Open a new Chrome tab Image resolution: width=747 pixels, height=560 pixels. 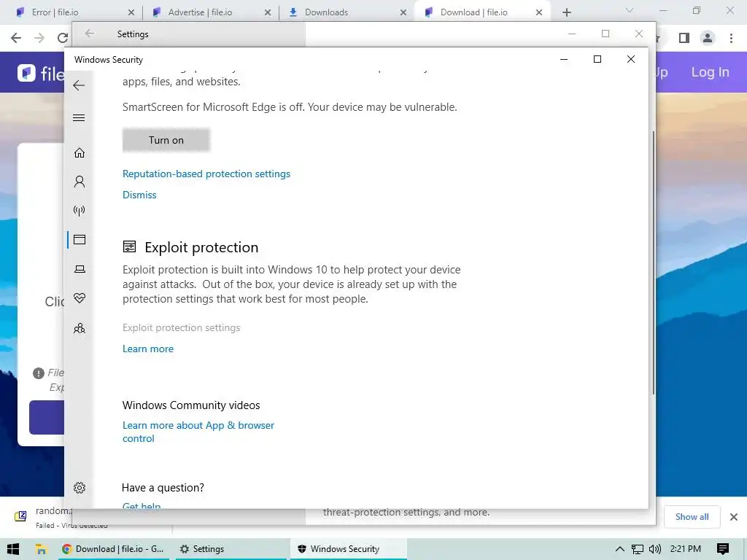click(x=566, y=12)
